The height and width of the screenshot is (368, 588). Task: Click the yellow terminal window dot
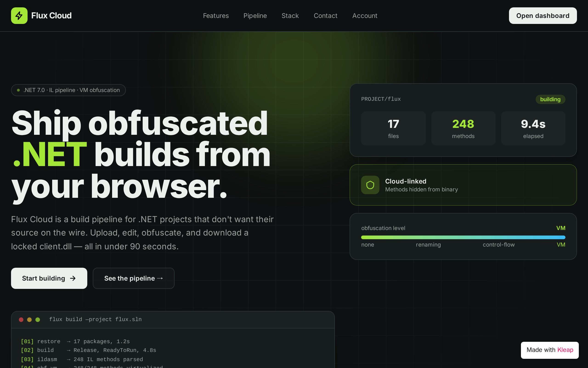(29, 319)
